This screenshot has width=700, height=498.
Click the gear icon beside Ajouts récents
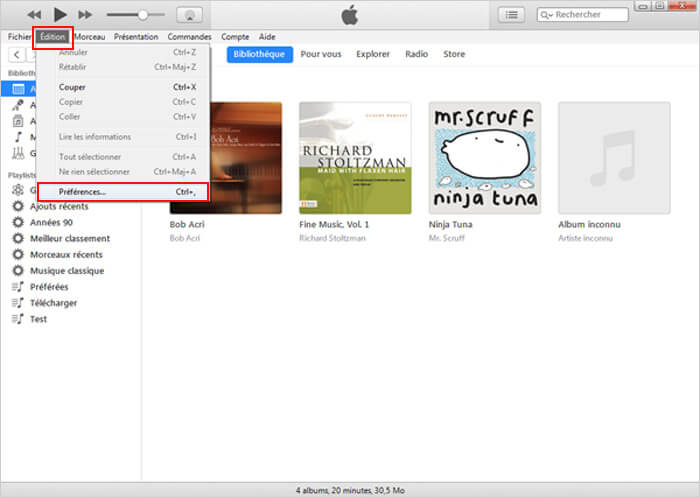click(x=18, y=206)
